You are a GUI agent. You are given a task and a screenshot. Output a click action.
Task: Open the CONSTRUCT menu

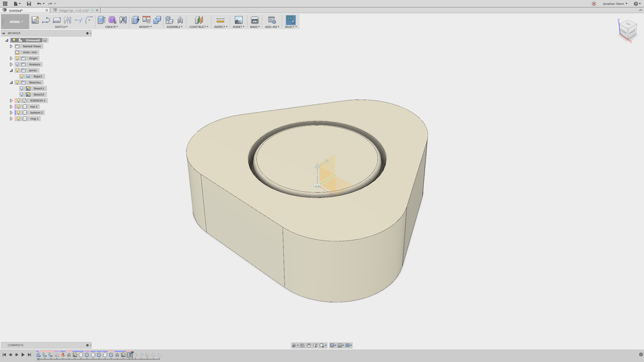pyautogui.click(x=199, y=26)
